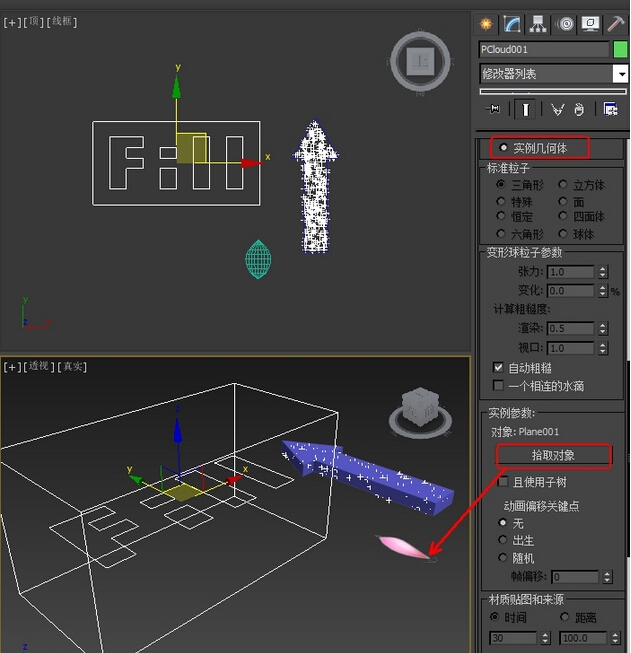Viewport: 631px width, 653px height.
Task: Click the Tension value field
Action: [571, 272]
